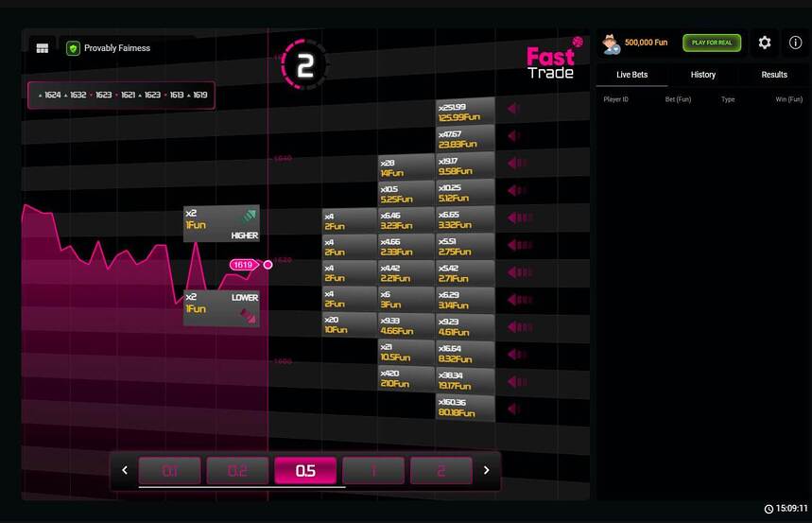
Task: Switch to History tab
Action: 702,75
